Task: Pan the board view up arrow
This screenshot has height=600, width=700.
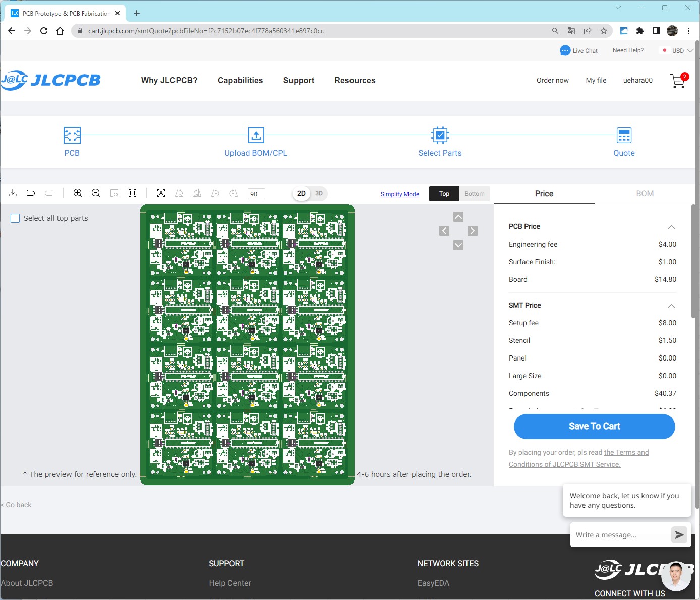Action: pyautogui.click(x=458, y=217)
